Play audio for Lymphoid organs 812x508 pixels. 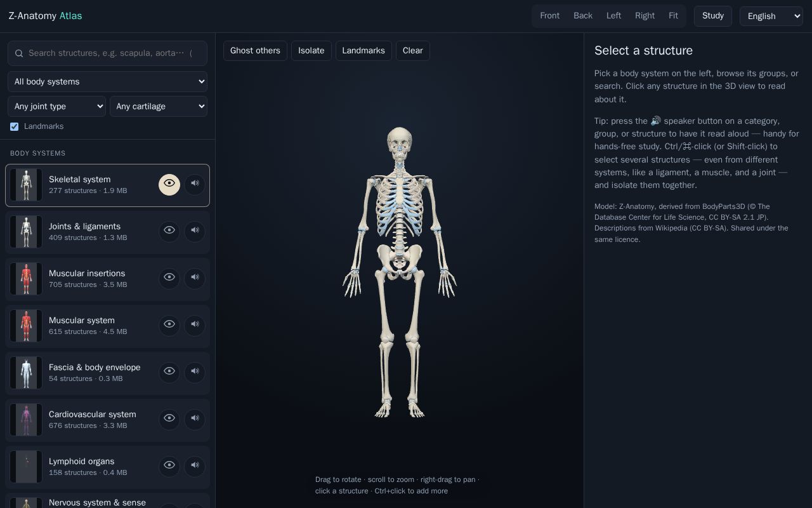click(195, 465)
